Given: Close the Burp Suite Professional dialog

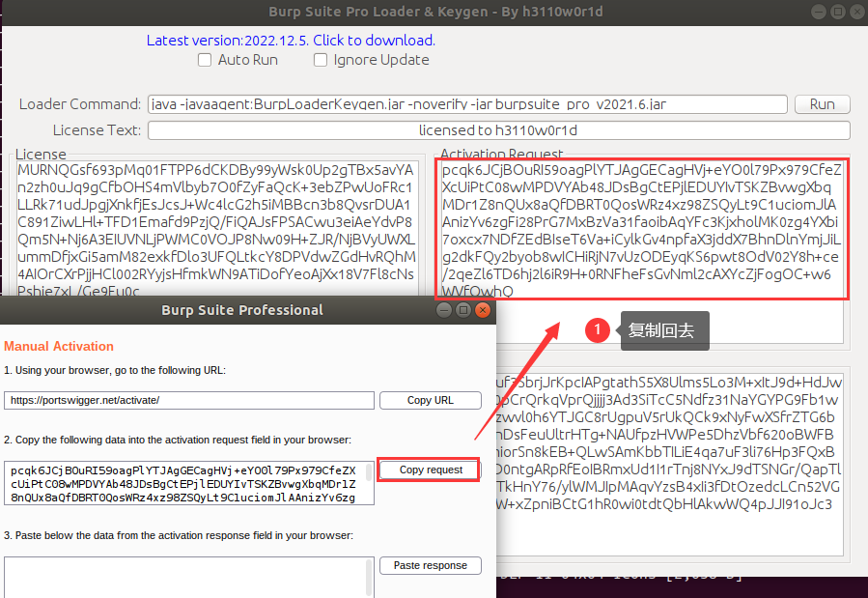Looking at the screenshot, I should coord(483,310).
